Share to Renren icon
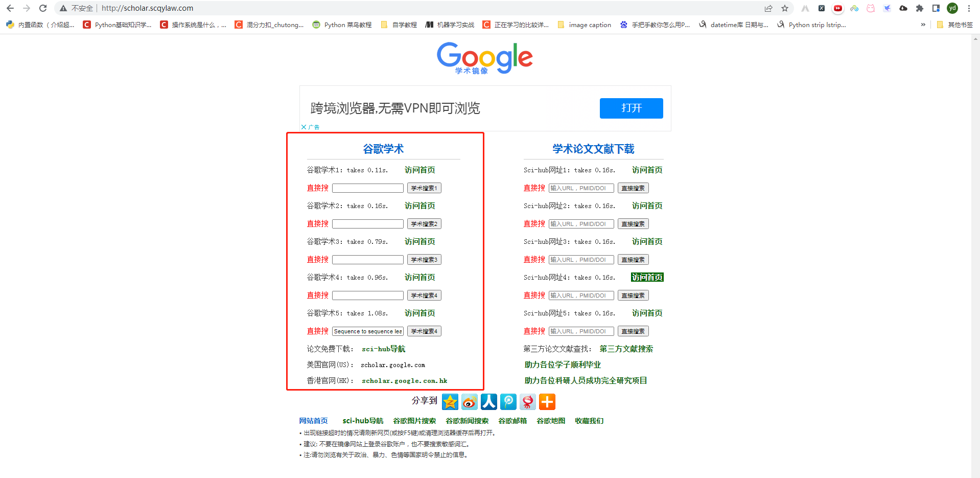 pyautogui.click(x=489, y=402)
